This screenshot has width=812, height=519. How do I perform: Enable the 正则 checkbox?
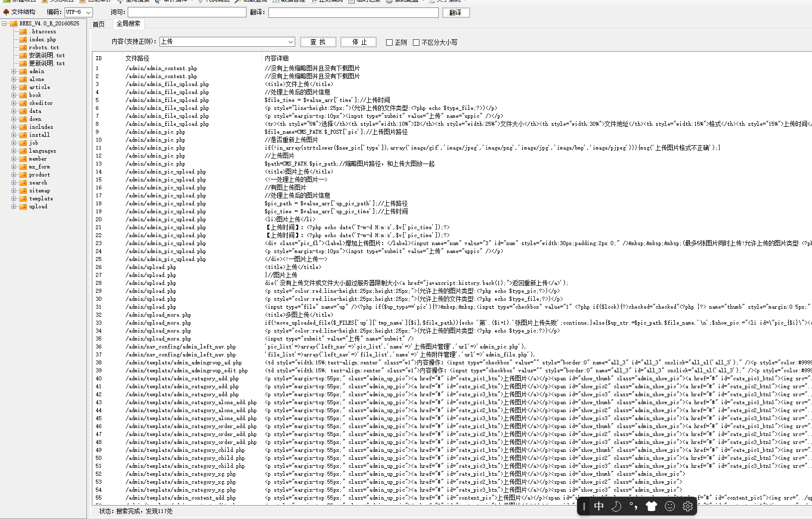[x=390, y=42]
